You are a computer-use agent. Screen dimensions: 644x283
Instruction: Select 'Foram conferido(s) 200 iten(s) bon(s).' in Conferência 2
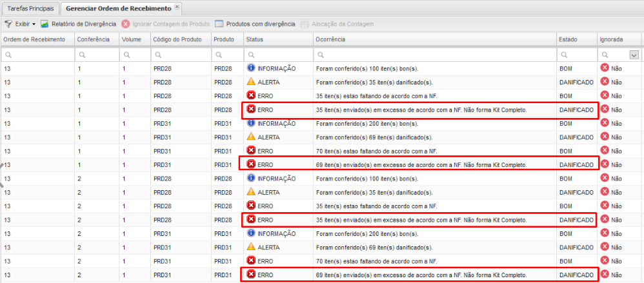[x=367, y=233]
